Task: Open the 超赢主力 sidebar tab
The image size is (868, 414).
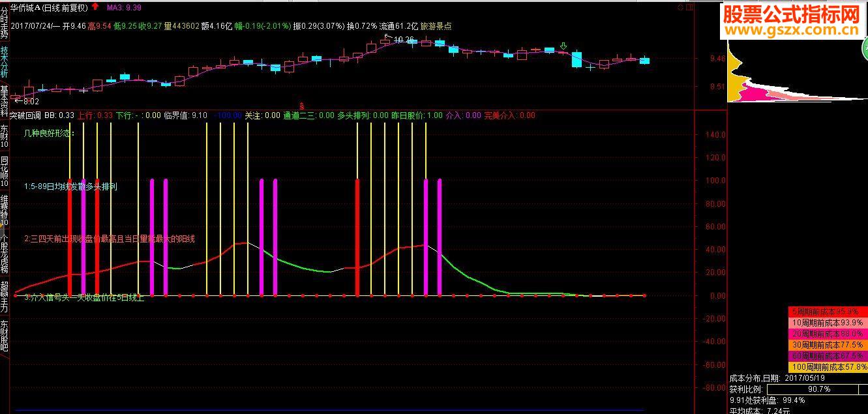Action: pos(5,297)
